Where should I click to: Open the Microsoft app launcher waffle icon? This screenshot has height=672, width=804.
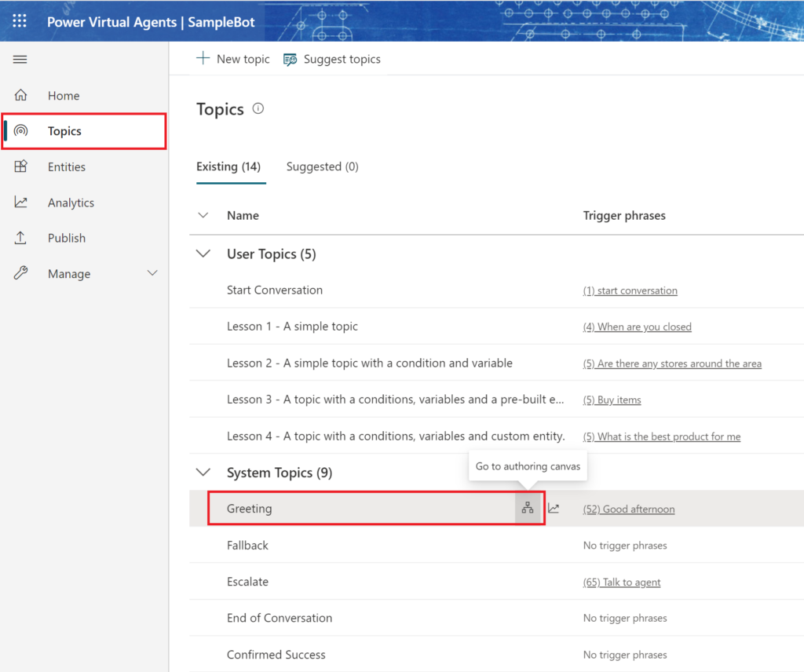[20, 20]
